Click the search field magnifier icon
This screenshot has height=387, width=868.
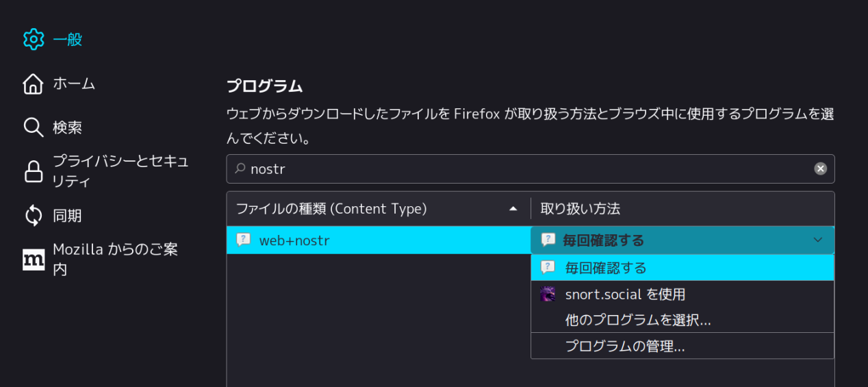[240, 168]
